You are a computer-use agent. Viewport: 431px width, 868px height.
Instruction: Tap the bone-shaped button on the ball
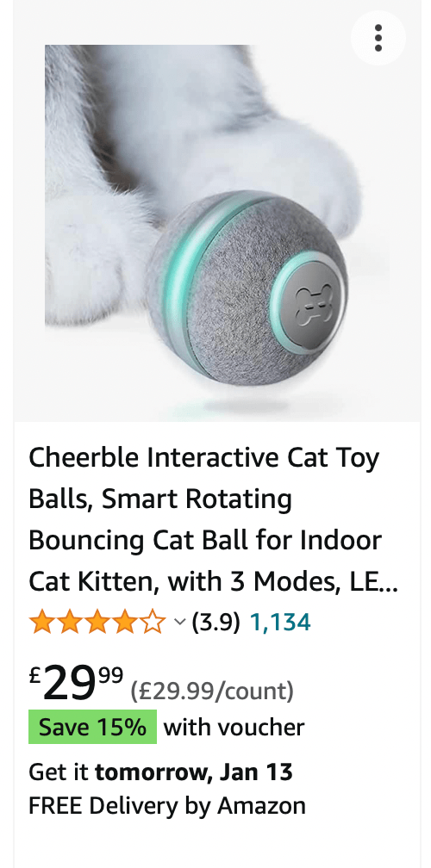tap(312, 305)
